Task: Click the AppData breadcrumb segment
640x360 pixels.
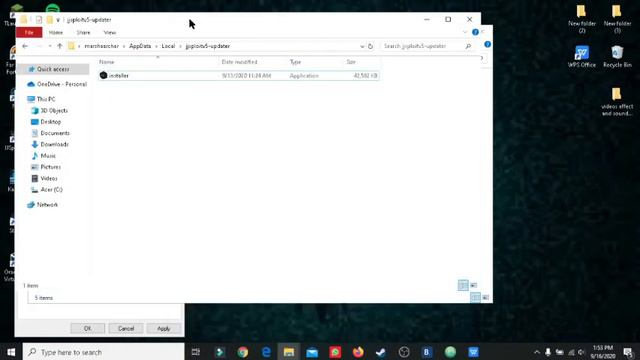Action: [x=140, y=46]
